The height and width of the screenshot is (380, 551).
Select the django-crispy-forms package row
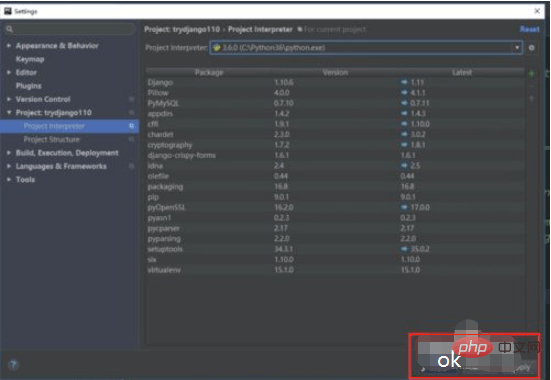tap(335, 155)
